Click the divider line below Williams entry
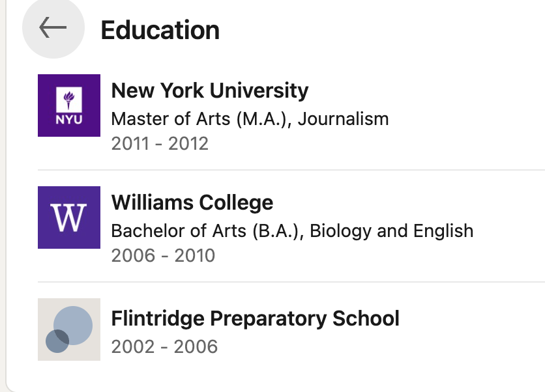 click(291, 282)
